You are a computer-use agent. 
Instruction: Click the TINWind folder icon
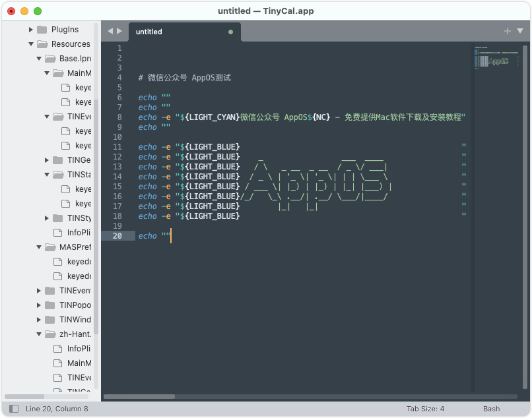point(50,320)
